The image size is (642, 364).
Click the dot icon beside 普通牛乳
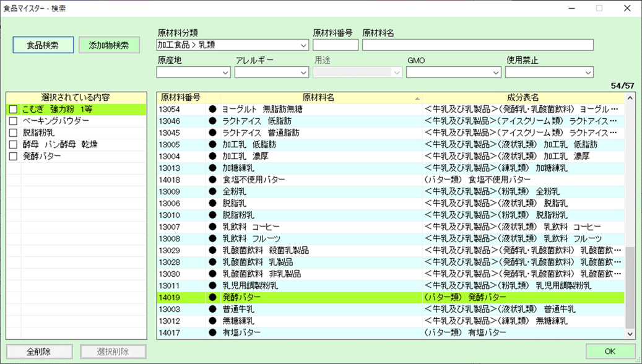212,309
